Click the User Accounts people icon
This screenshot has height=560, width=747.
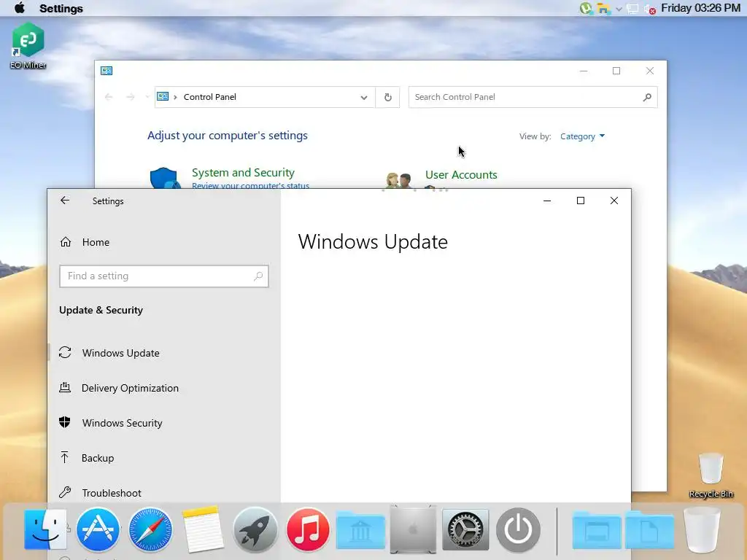(398, 180)
